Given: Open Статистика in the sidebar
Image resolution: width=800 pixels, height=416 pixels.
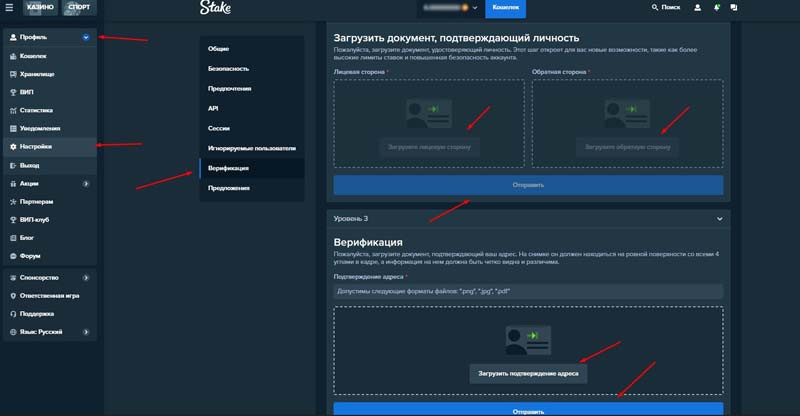Looking at the screenshot, I should [36, 110].
